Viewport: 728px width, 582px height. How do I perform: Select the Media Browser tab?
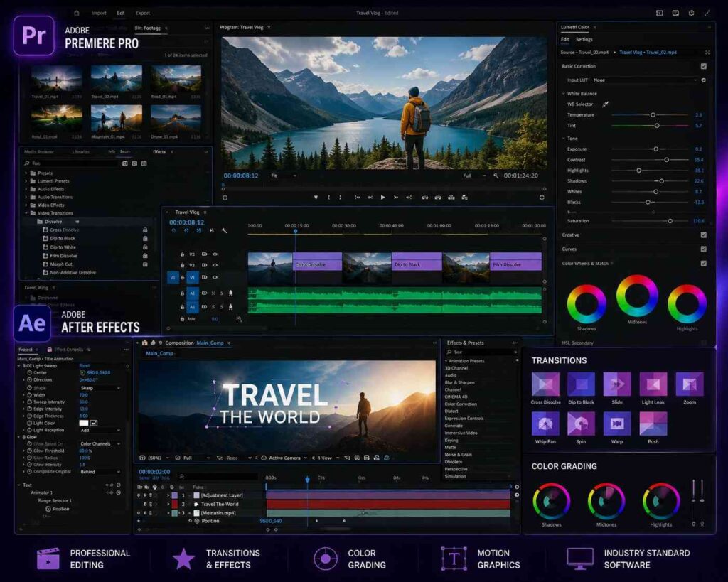coord(39,152)
